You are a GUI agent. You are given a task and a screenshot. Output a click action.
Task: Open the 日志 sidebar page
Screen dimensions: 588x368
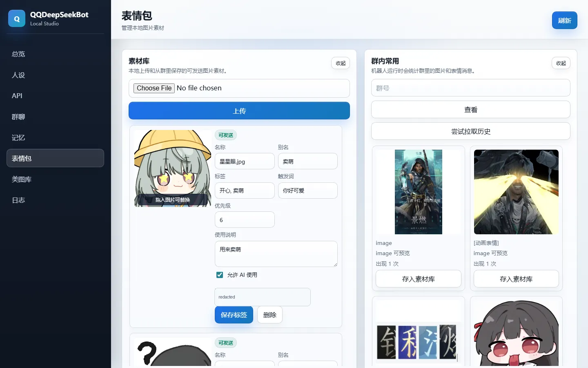click(x=55, y=200)
